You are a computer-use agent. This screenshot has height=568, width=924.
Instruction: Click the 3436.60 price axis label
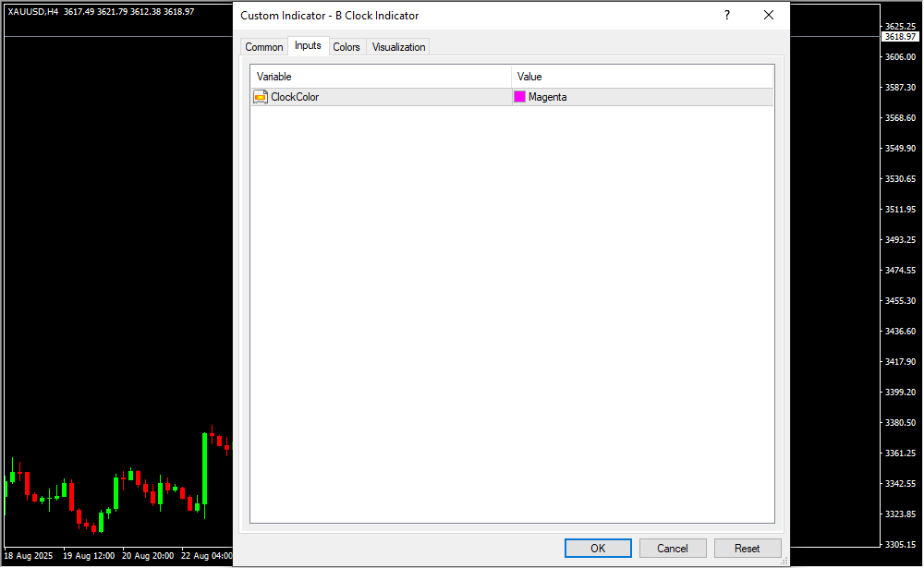click(901, 332)
